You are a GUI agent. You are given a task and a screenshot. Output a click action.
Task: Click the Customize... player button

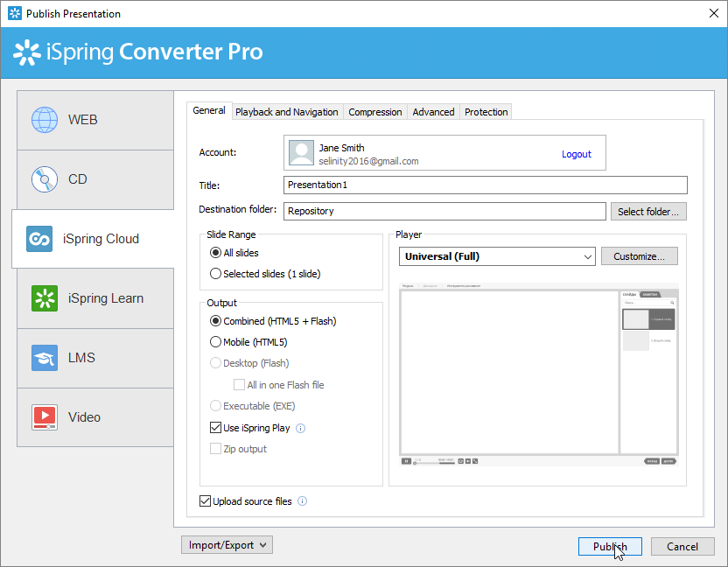[640, 256]
